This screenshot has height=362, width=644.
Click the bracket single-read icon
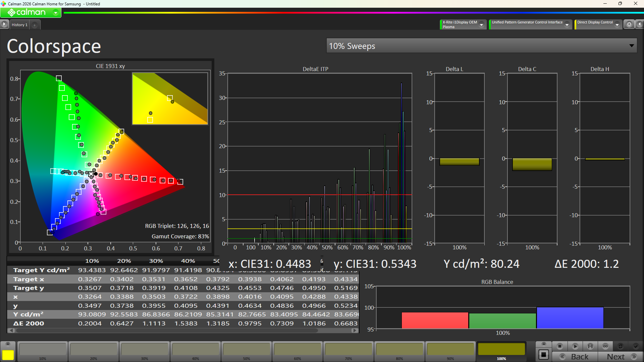click(590, 346)
